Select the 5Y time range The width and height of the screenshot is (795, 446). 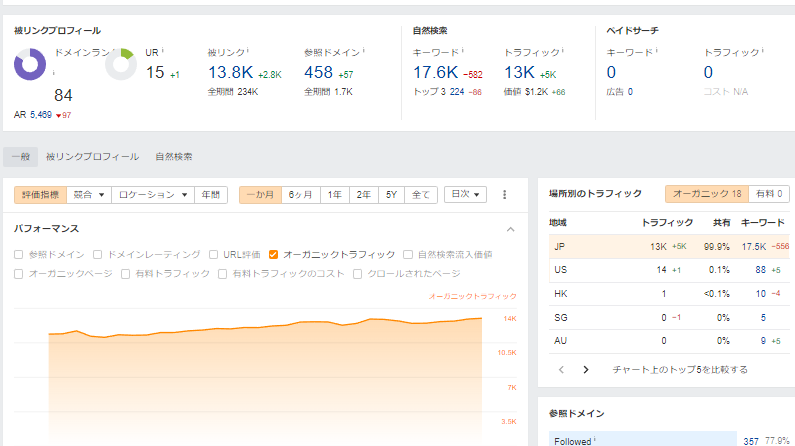391,195
